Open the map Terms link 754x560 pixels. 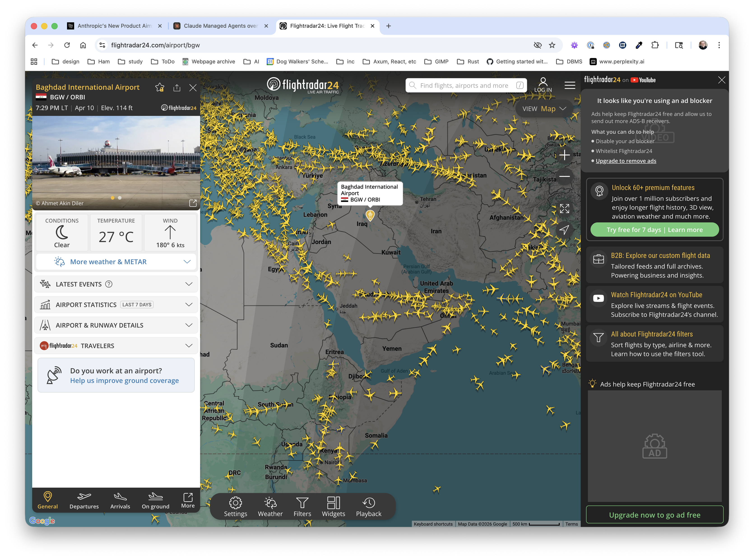point(571,524)
